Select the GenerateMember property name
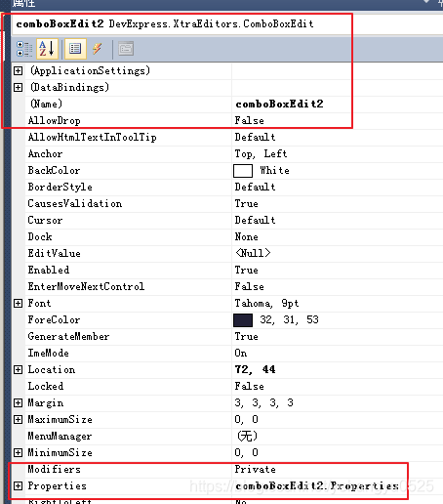Screen dimensions: 443x504 (68, 337)
